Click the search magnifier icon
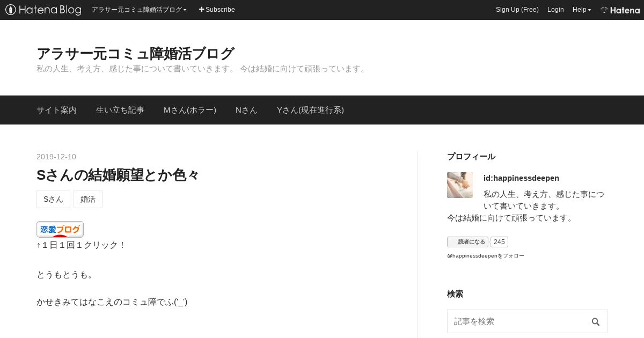 pyautogui.click(x=596, y=322)
